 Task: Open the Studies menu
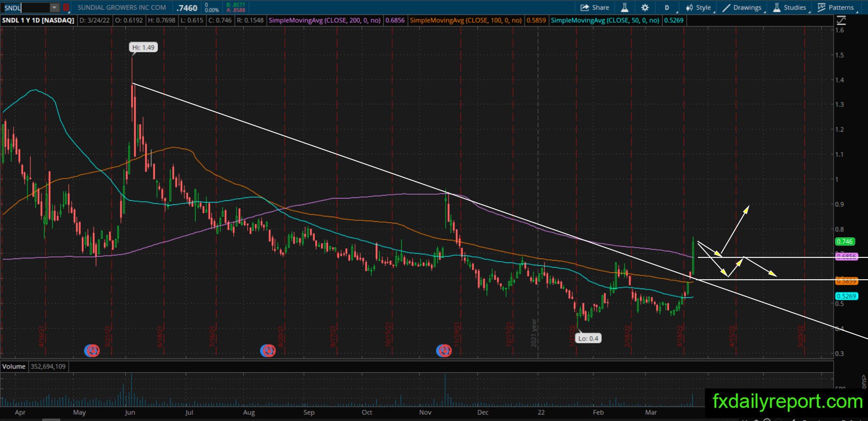[x=790, y=7]
